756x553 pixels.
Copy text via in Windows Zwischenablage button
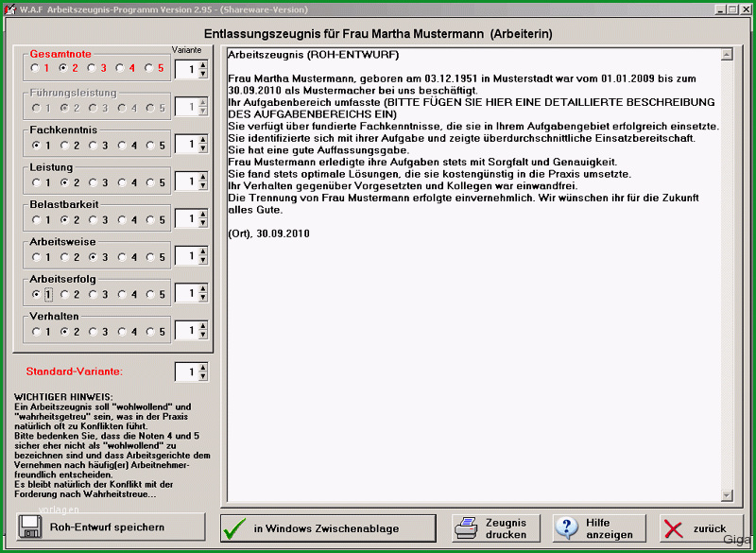pos(328,528)
